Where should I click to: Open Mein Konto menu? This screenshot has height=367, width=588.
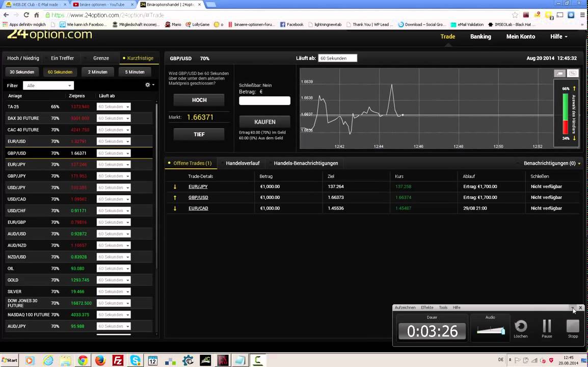[x=521, y=36]
